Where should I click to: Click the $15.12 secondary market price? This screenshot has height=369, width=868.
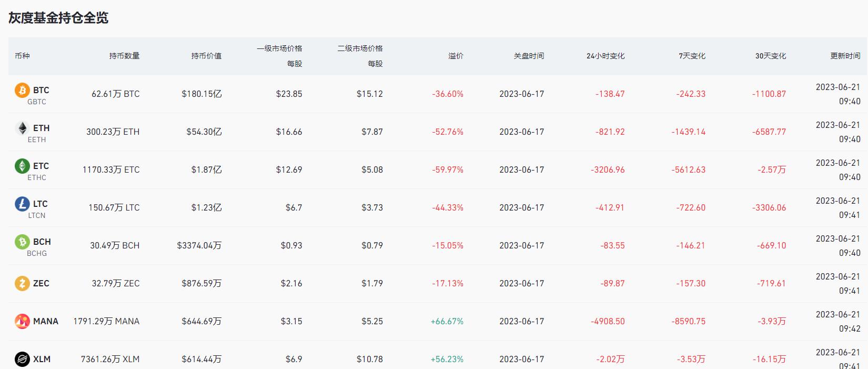(x=370, y=94)
